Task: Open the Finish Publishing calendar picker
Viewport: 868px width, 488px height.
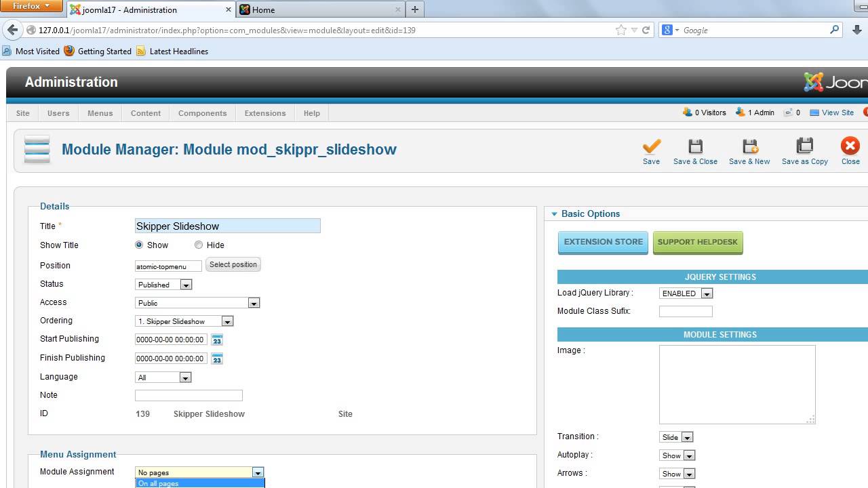Action: pyautogui.click(x=217, y=359)
